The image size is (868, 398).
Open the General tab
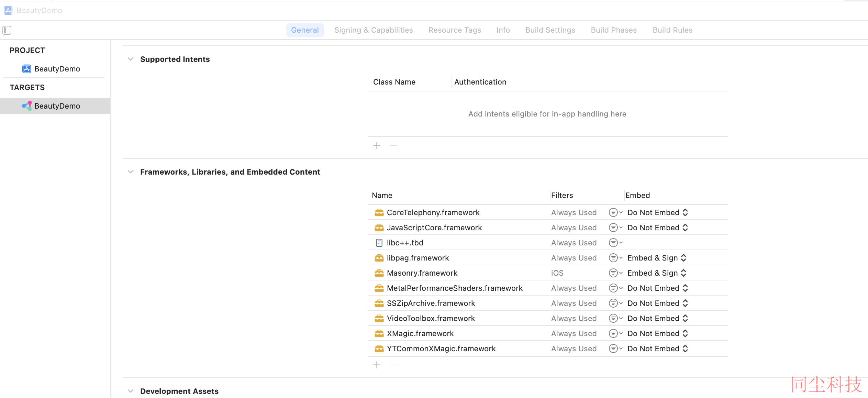tap(305, 30)
